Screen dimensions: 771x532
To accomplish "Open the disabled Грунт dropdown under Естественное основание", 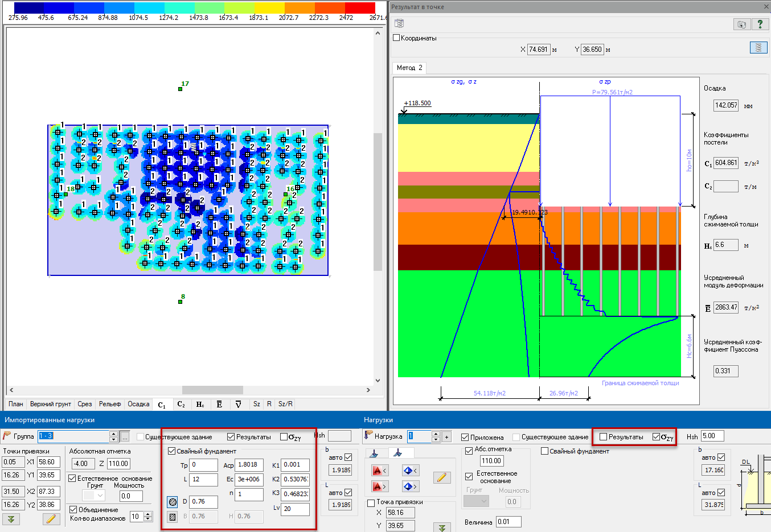I will click(93, 496).
